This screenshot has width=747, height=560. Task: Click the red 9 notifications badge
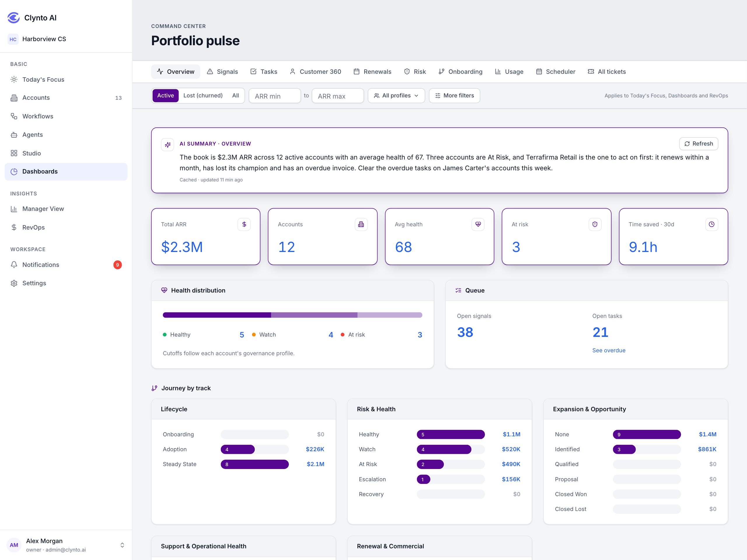118,265
